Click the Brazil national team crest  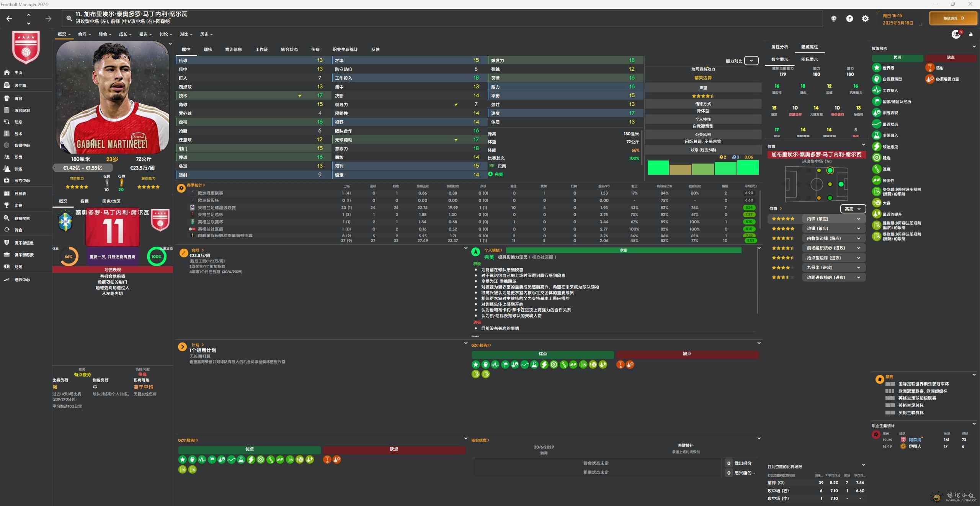[65, 220]
